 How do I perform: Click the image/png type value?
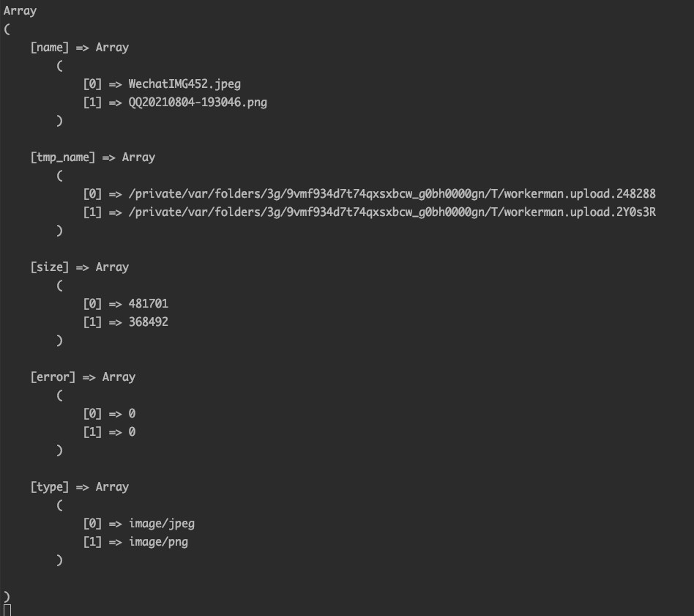point(158,542)
